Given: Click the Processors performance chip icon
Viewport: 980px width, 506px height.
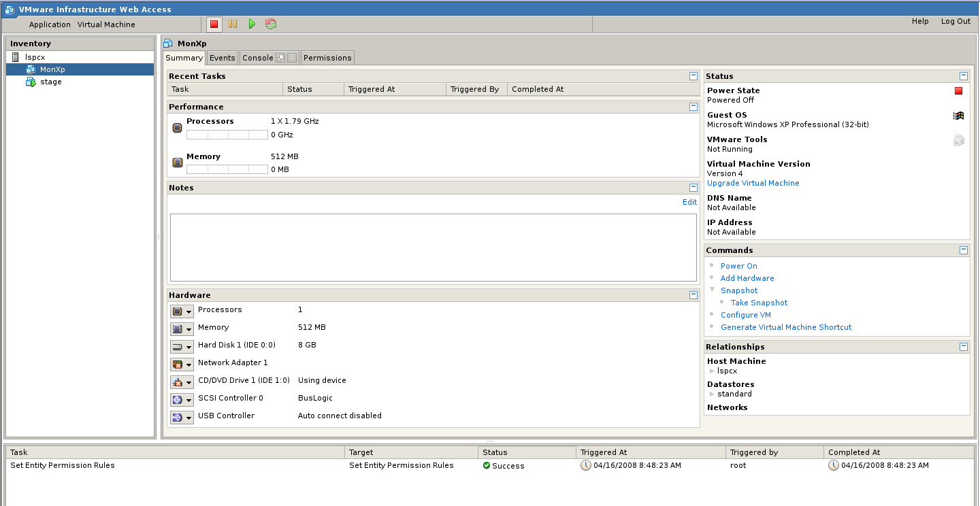Looking at the screenshot, I should [177, 128].
